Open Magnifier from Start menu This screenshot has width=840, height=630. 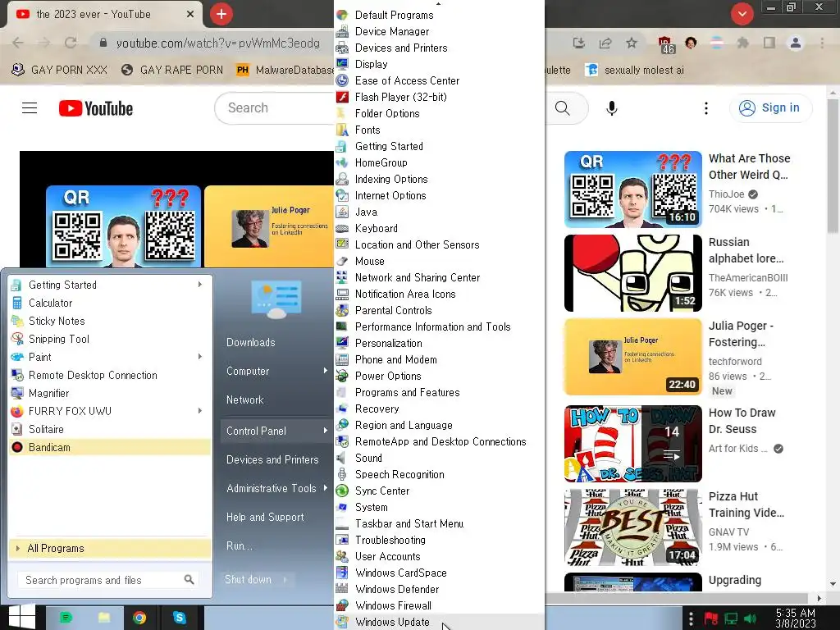(x=110, y=393)
